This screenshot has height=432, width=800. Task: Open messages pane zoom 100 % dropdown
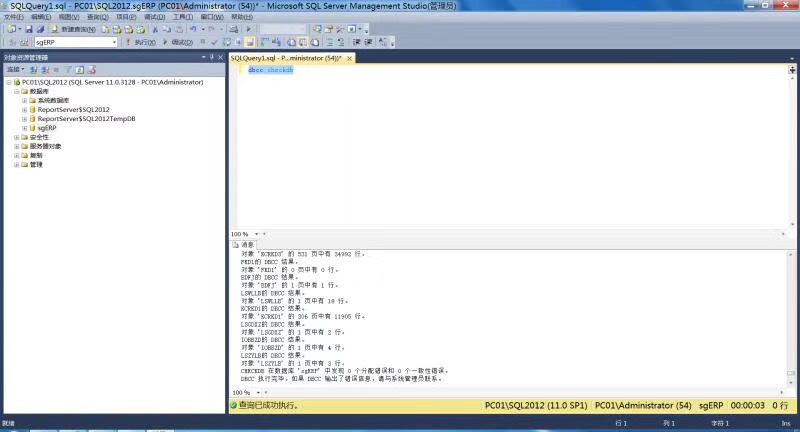[x=258, y=393]
